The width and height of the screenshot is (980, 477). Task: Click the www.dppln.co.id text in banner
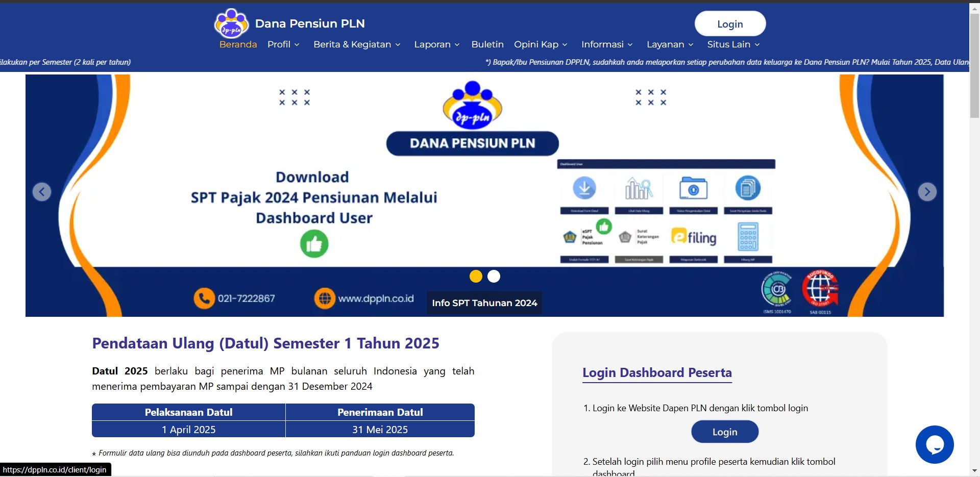(376, 298)
